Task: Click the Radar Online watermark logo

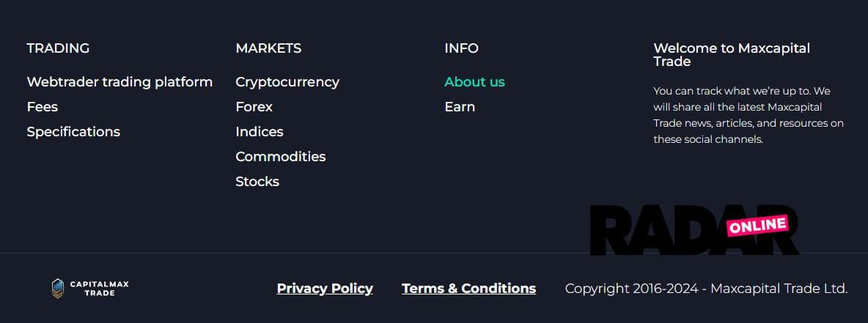Action: (693, 230)
